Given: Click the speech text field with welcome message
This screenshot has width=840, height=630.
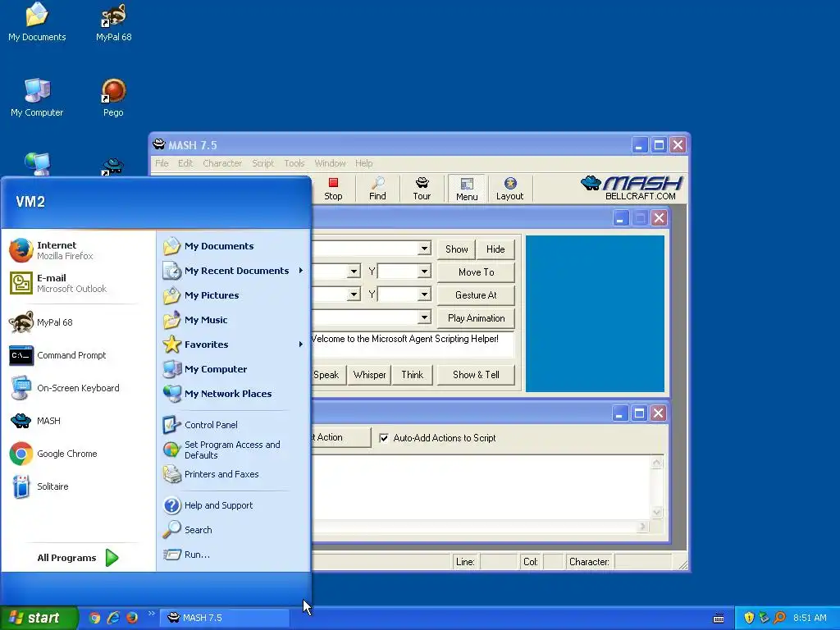Looking at the screenshot, I should (x=413, y=345).
